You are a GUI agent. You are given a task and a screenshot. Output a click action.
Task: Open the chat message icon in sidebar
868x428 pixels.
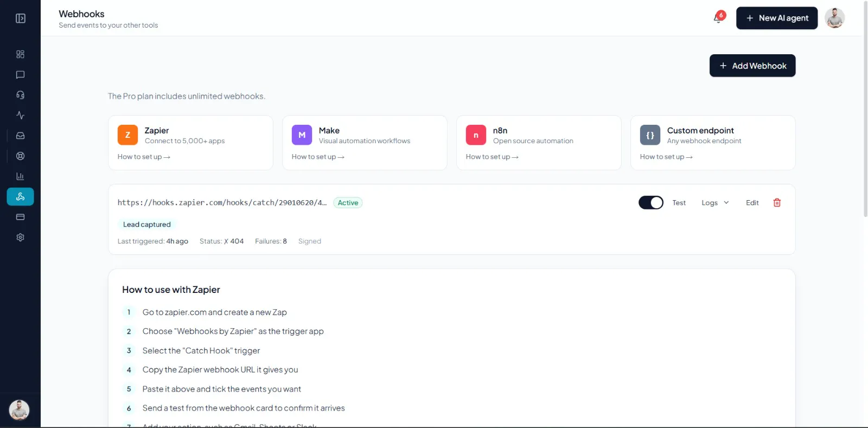20,75
